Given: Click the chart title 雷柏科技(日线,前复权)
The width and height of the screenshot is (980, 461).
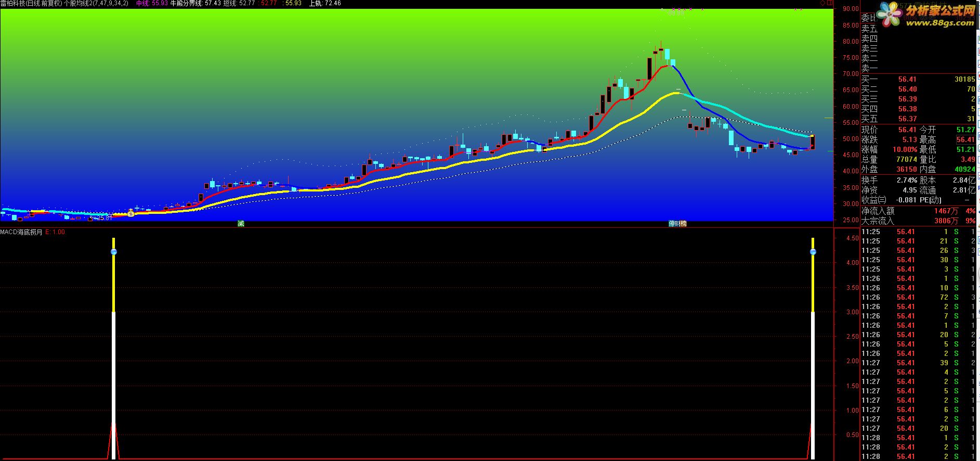Looking at the screenshot, I should (x=31, y=3).
